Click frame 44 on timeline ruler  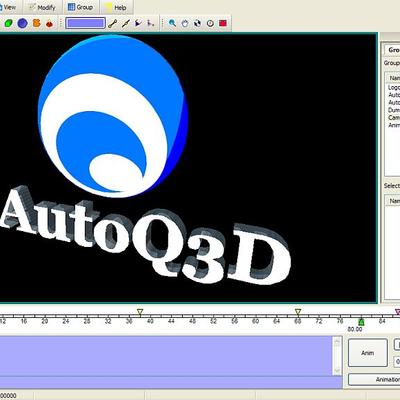pyautogui.click(x=171, y=321)
